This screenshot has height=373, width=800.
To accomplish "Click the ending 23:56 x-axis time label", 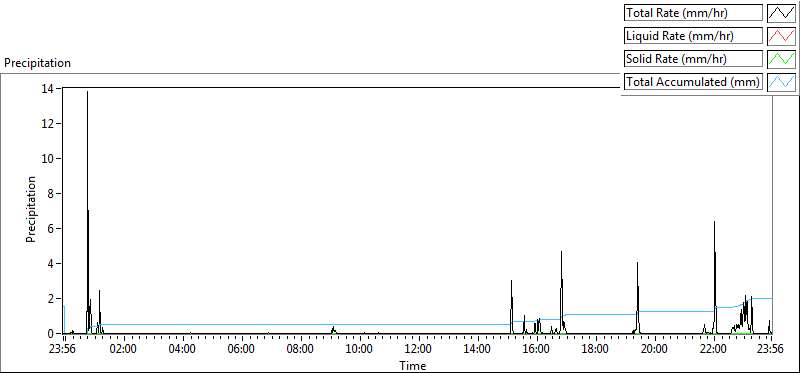I will 770,350.
